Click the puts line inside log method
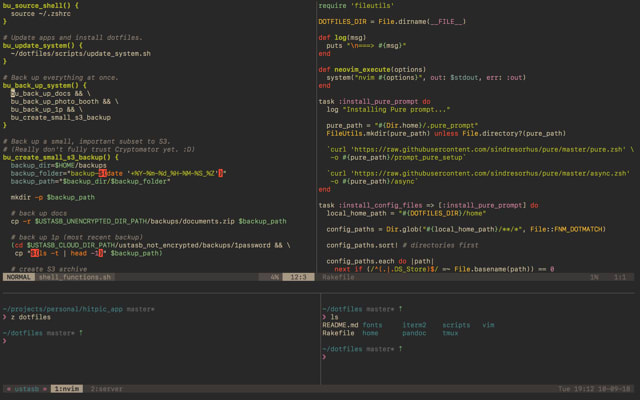 [367, 46]
